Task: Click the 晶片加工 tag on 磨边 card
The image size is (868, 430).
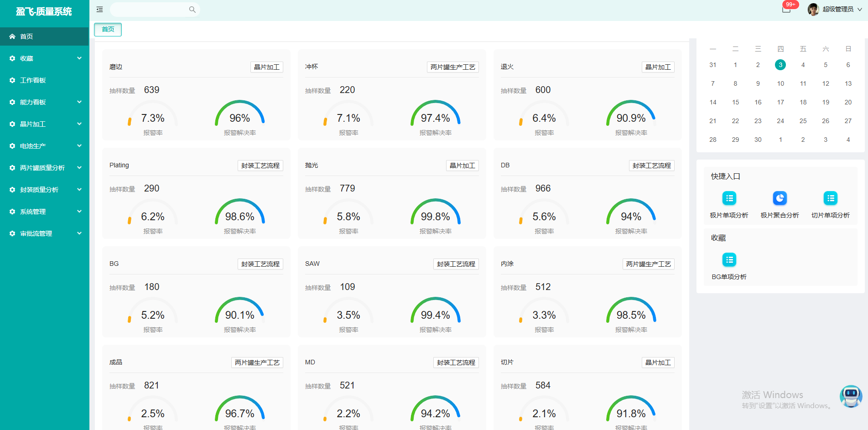Action: (266, 67)
